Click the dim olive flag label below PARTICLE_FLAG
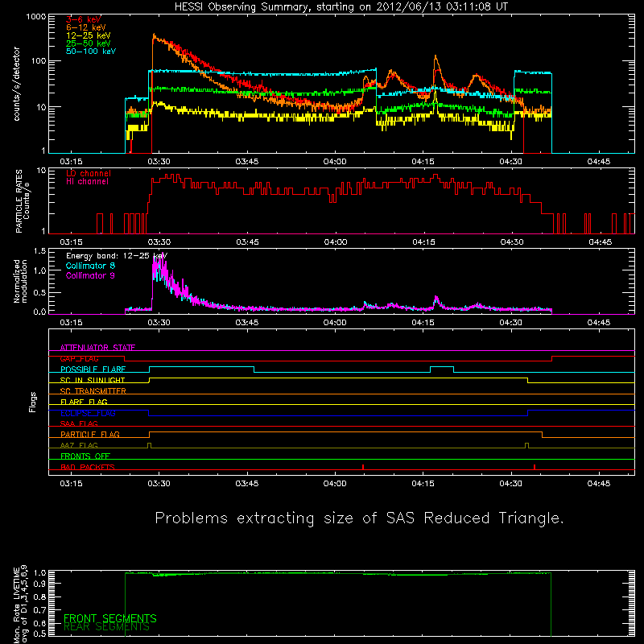The height and width of the screenshot is (644, 644). tap(79, 445)
